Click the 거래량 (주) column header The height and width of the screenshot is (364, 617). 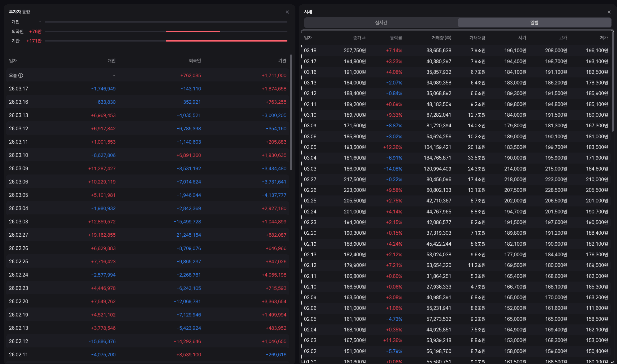[441, 38]
